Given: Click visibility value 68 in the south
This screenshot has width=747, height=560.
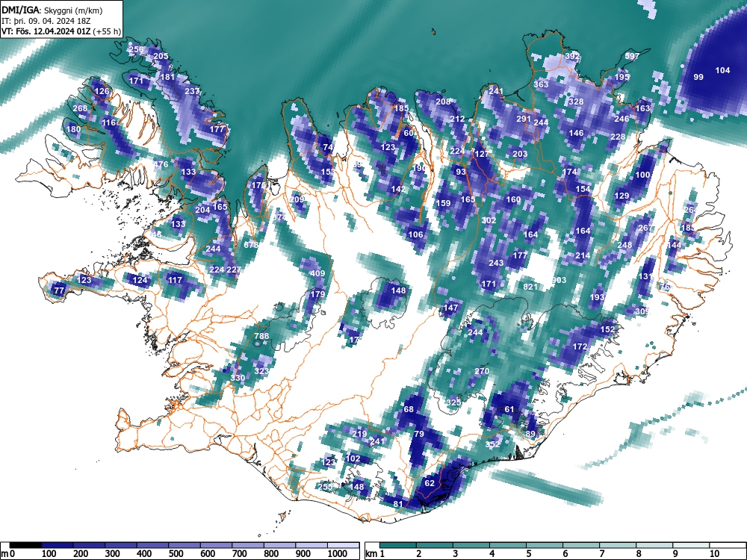Looking at the screenshot, I should click(409, 409).
